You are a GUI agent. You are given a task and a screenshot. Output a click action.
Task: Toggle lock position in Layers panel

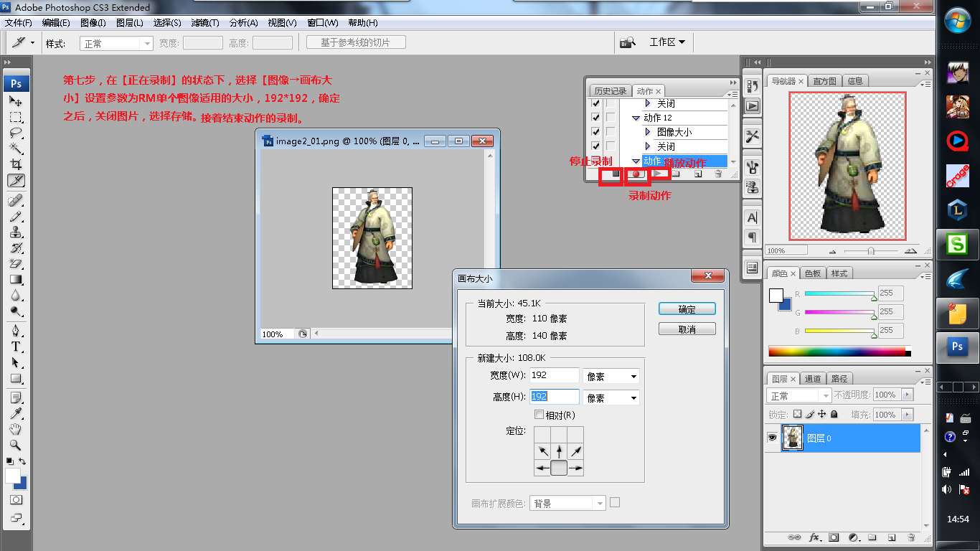822,415
